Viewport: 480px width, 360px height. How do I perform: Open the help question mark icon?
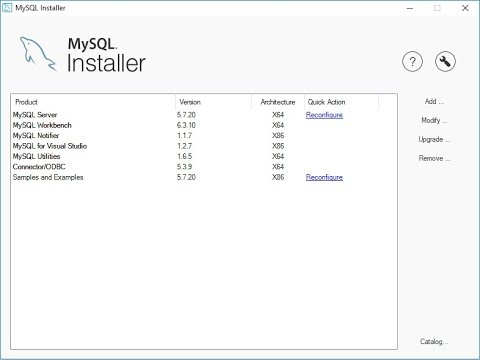[x=412, y=62]
